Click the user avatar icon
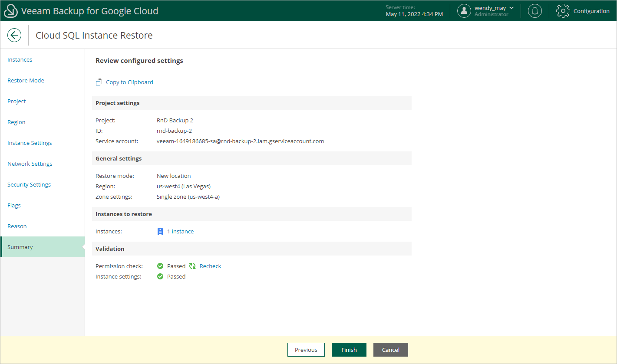The width and height of the screenshot is (617, 364). [464, 11]
